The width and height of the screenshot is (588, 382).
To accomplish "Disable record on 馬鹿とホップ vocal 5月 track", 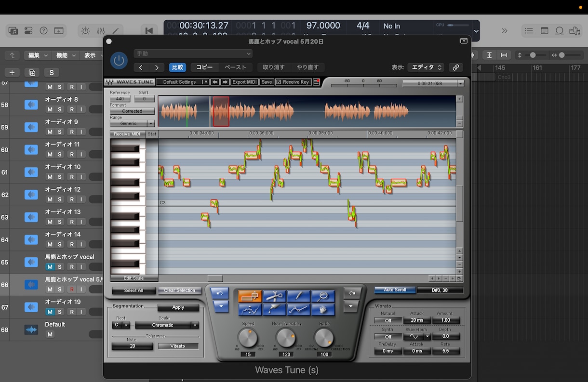I will coord(71,290).
